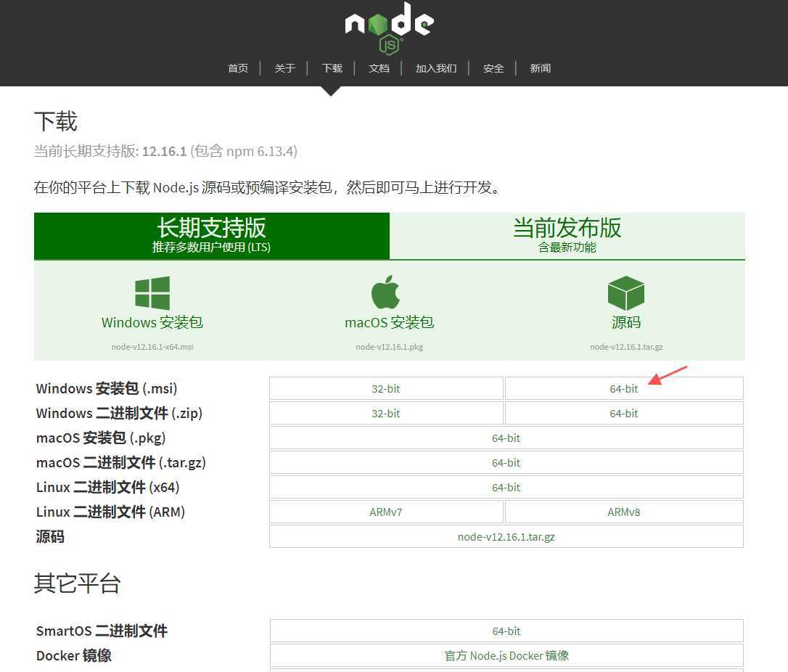Click the Node.js logo in the header
This screenshot has width=788, height=672.
click(390, 28)
